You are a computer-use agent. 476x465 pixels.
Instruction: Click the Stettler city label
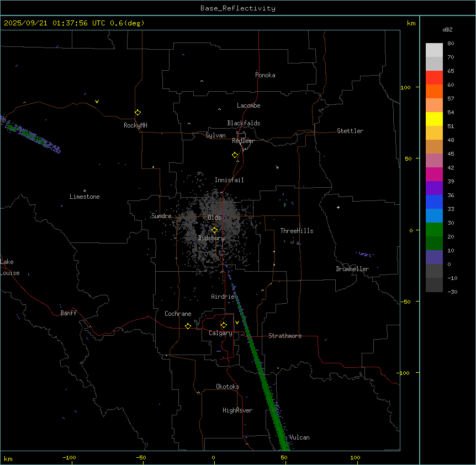click(350, 131)
